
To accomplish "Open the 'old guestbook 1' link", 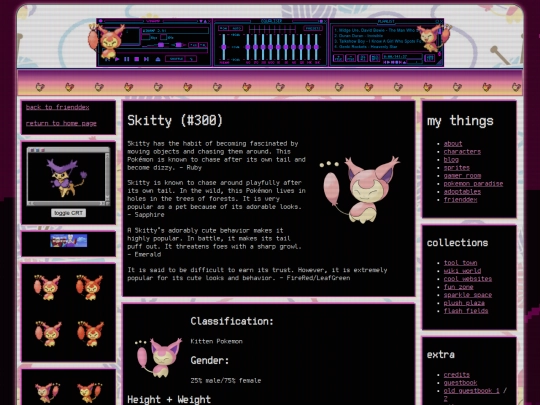I will tap(471, 391).
